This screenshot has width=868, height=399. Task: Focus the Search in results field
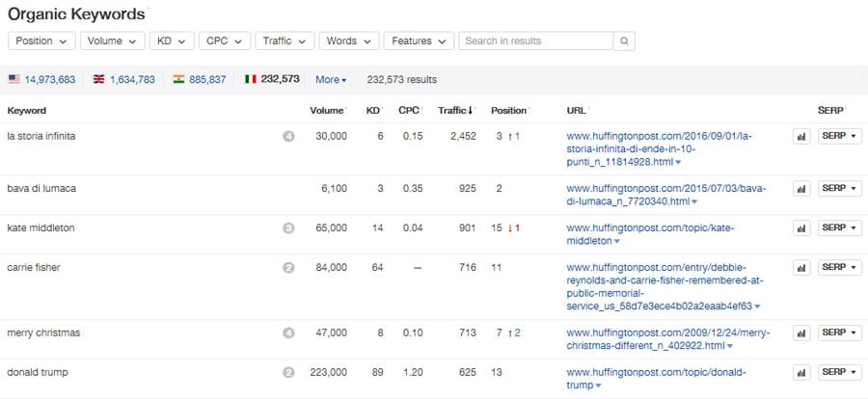[x=536, y=40]
